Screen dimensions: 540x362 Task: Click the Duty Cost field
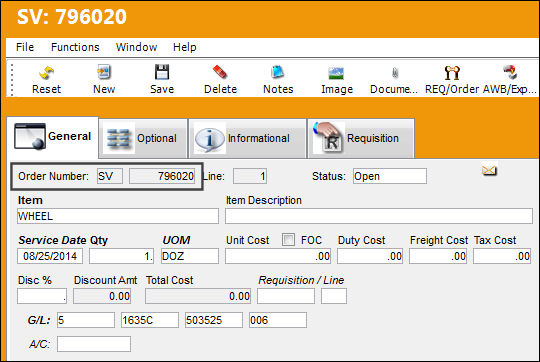pyautogui.click(x=370, y=256)
